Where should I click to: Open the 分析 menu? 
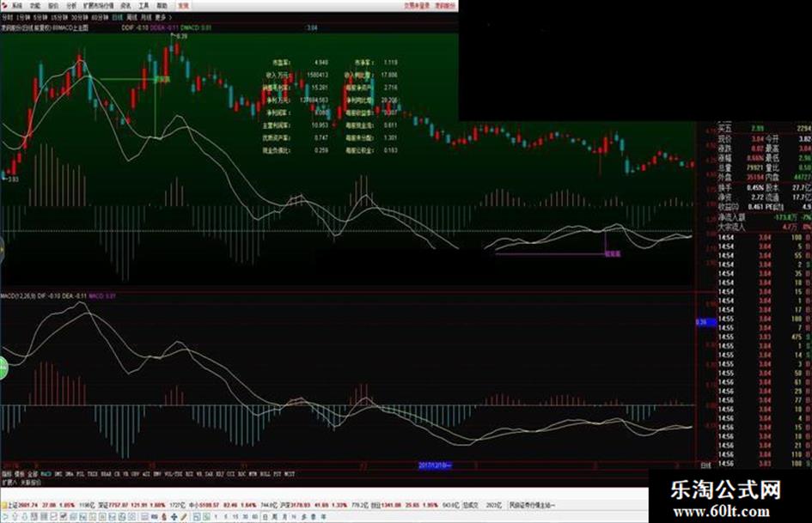tap(71, 6)
